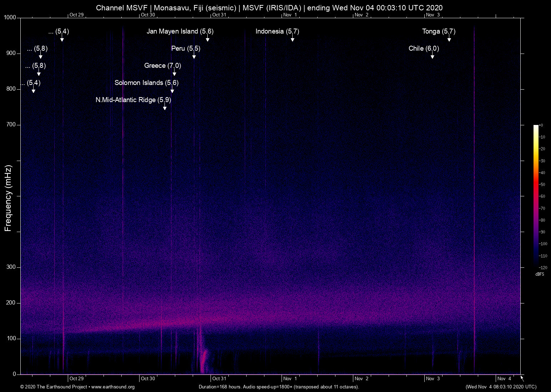Click the Duration=168 hours footer text

[x=278, y=387]
